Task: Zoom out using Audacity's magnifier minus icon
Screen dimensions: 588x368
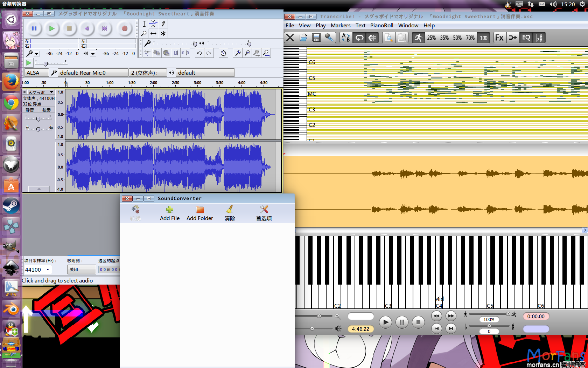Action: [247, 53]
